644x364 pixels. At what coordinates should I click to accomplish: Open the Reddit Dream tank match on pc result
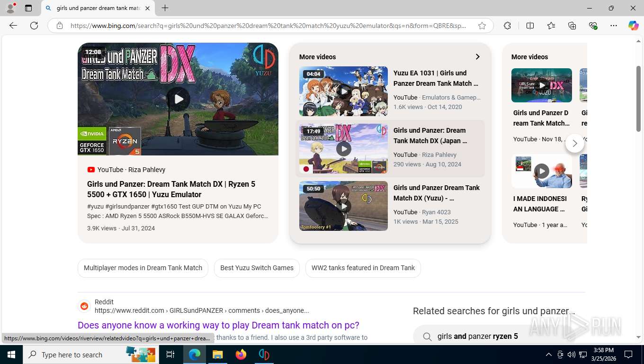(x=218, y=325)
